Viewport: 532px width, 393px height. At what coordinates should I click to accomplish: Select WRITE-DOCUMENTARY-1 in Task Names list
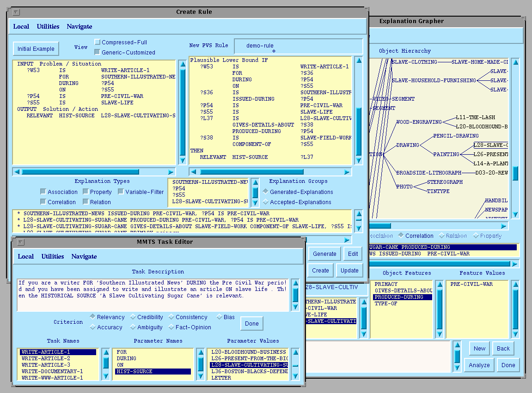point(52,371)
